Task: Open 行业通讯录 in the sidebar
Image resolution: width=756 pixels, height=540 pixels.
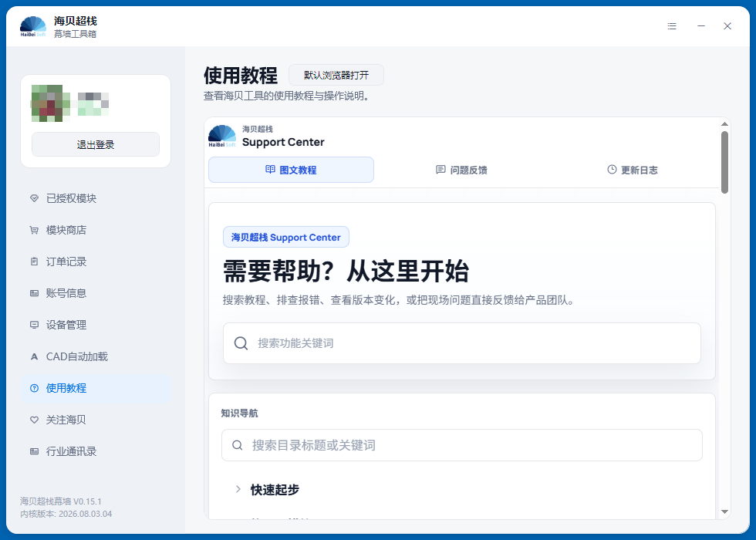Action: [x=96, y=451]
